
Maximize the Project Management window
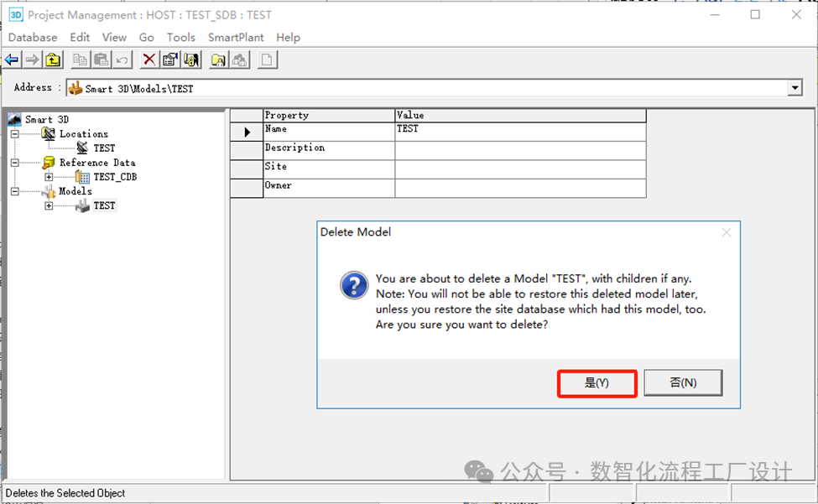(755, 14)
